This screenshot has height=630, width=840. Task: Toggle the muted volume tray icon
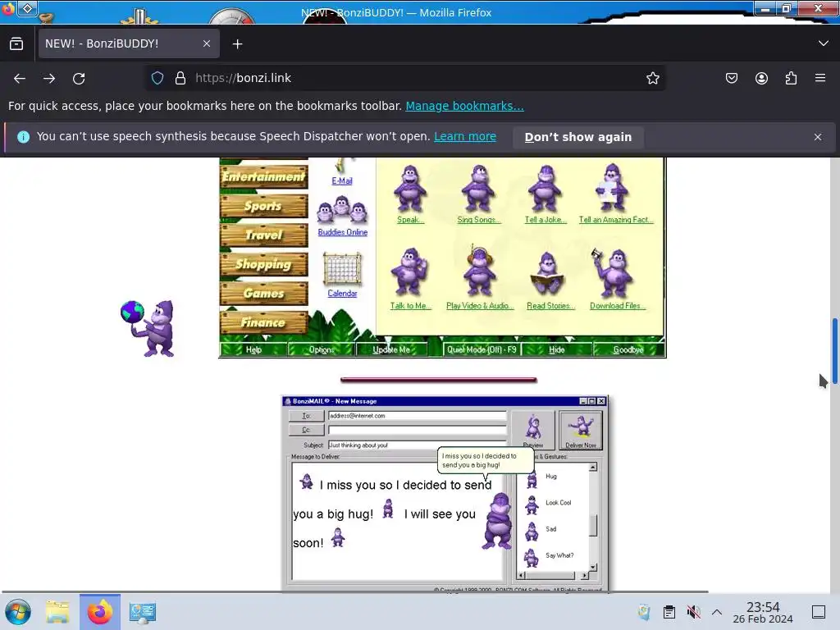693,612
